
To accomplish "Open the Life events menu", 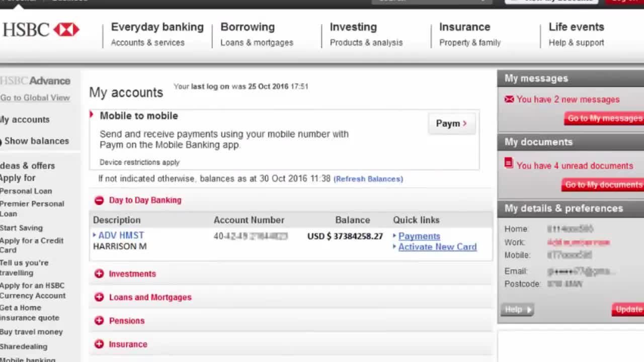I will coord(576,27).
